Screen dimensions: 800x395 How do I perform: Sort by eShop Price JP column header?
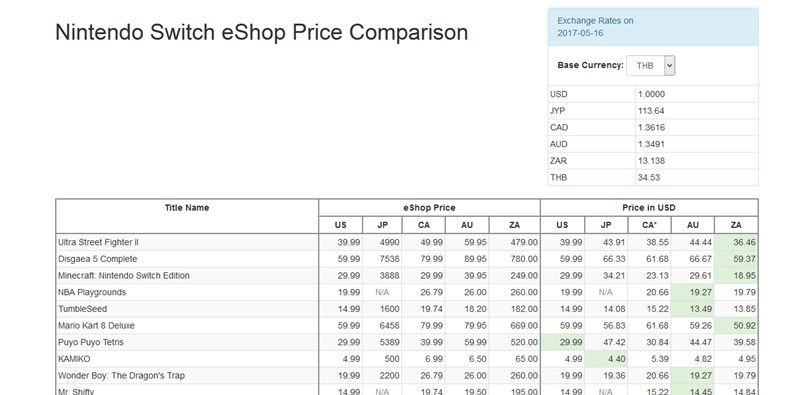pos(382,225)
